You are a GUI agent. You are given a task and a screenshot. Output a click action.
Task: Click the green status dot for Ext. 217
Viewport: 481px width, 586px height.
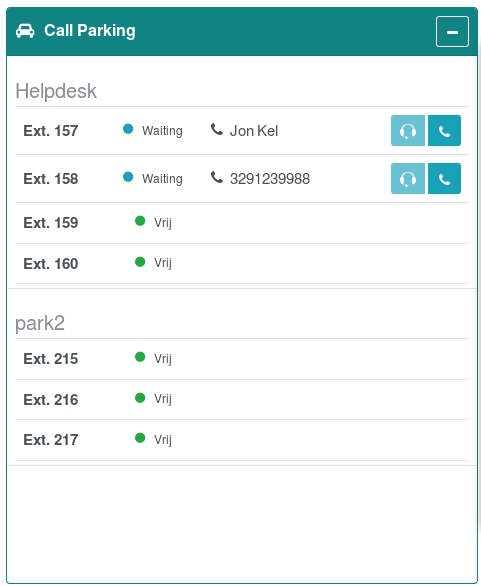pyautogui.click(x=140, y=438)
